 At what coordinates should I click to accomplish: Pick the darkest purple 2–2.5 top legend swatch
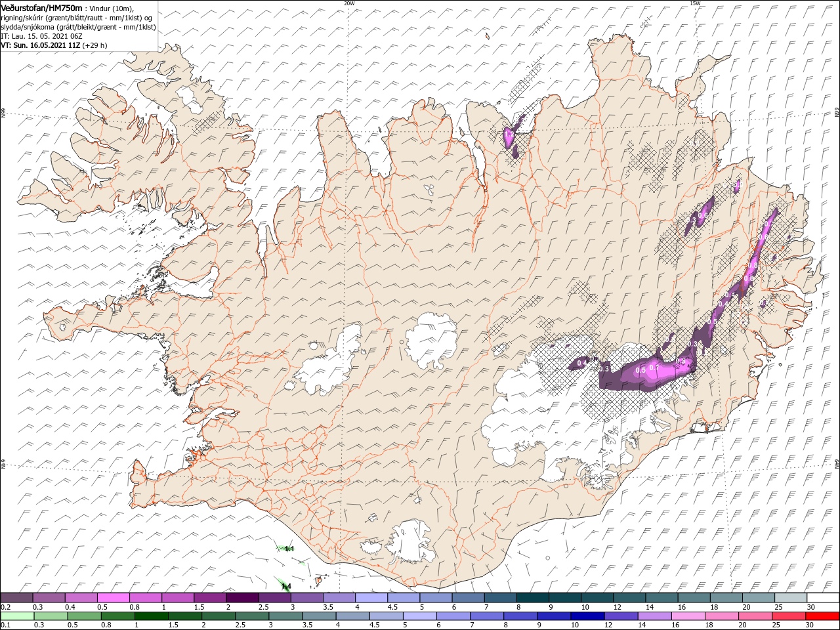(x=242, y=598)
